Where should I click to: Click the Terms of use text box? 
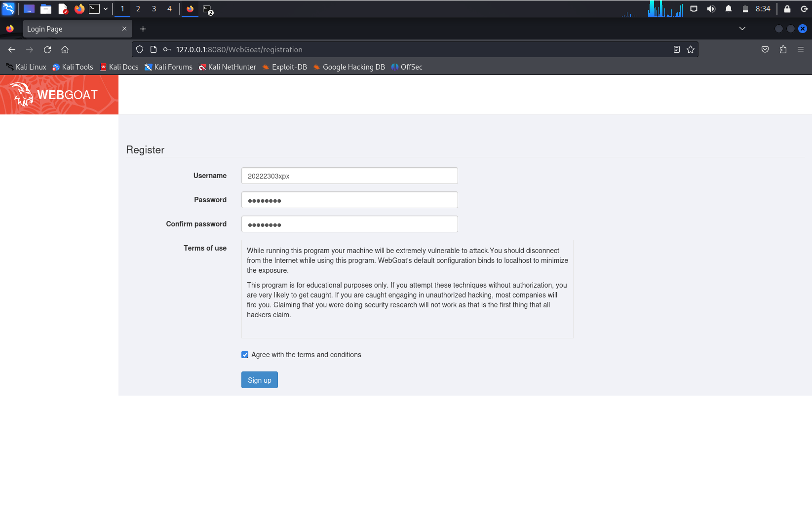pos(407,289)
